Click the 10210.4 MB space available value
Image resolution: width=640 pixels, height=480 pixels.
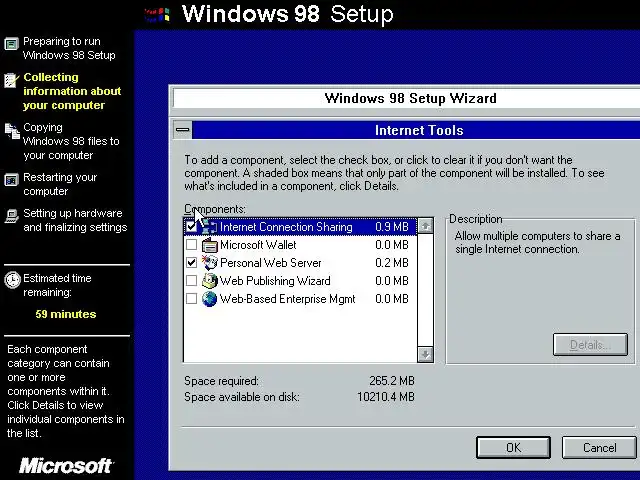pos(386,397)
